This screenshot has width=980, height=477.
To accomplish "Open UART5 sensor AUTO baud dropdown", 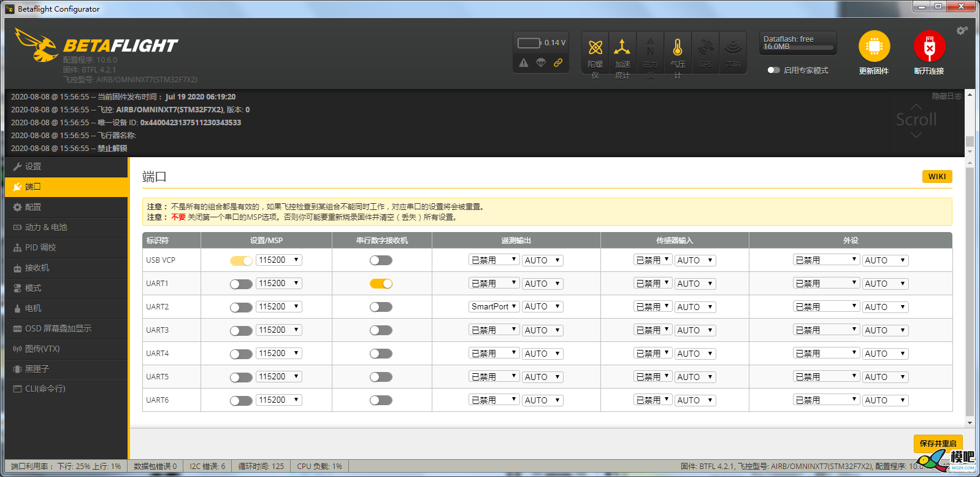I will coord(695,376).
